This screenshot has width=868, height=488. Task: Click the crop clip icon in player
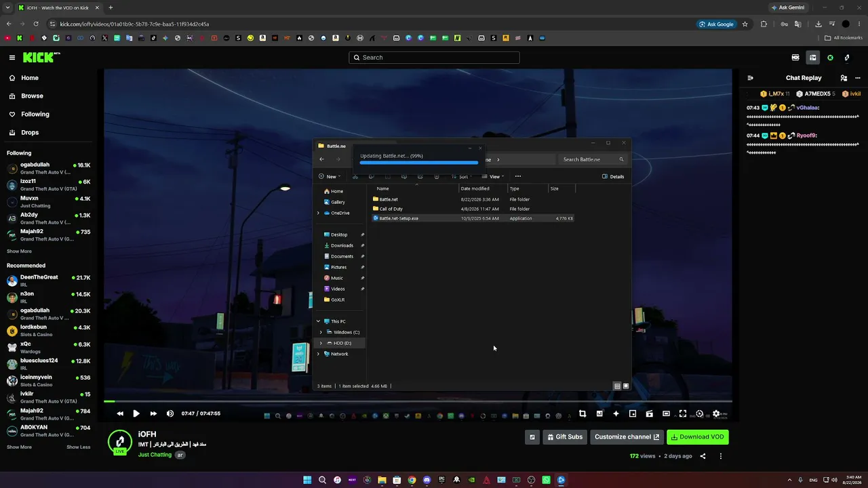pyautogui.click(x=583, y=413)
